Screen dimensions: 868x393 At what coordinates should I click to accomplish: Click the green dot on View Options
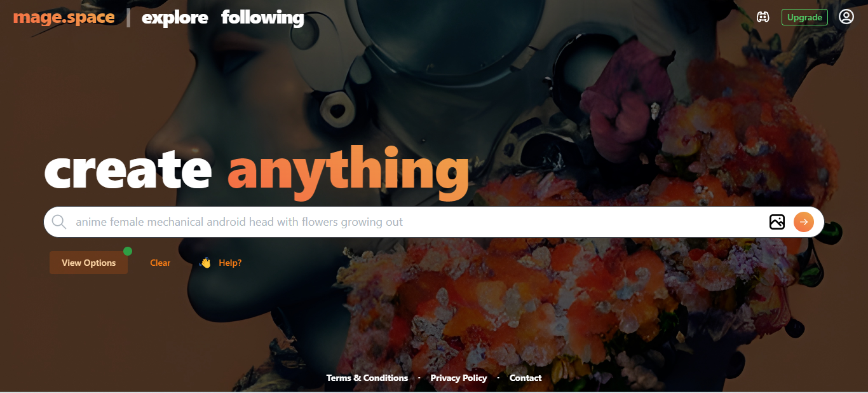click(x=128, y=251)
